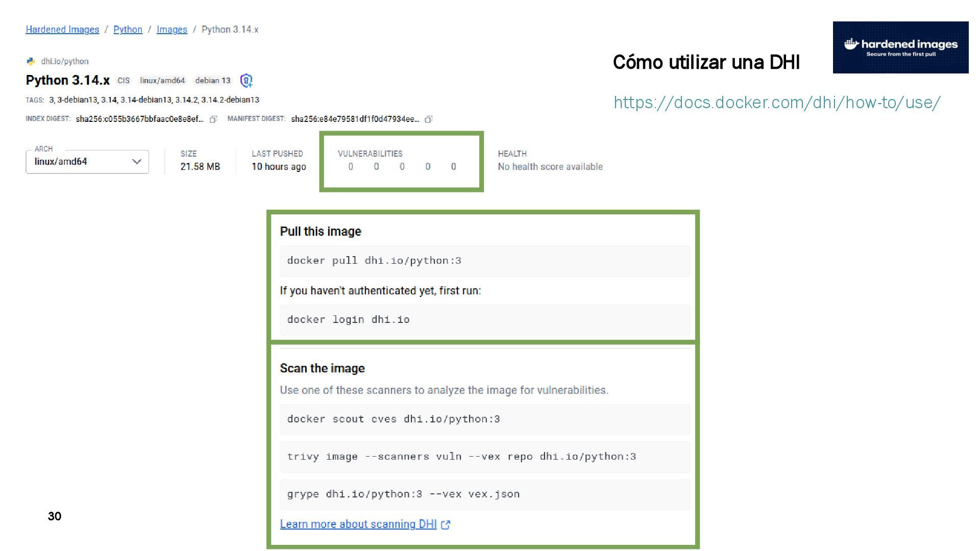
Task: Click the docker login dhi.io command box
Action: click(x=485, y=320)
